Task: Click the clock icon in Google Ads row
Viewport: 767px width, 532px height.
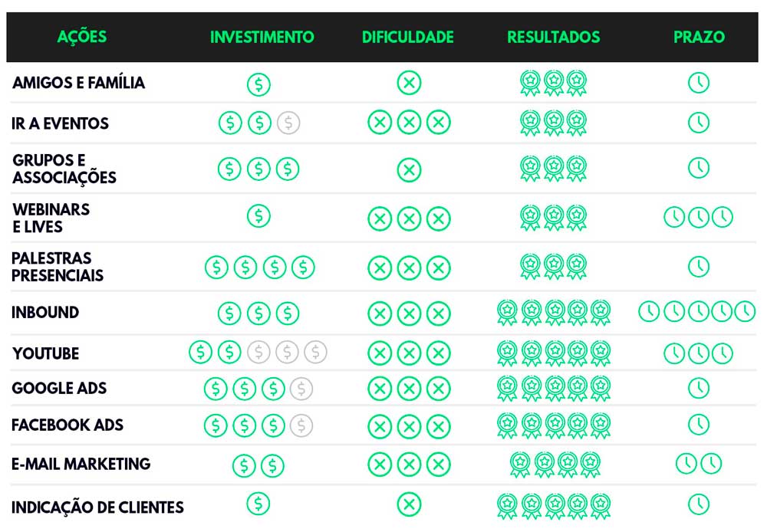Action: point(699,388)
